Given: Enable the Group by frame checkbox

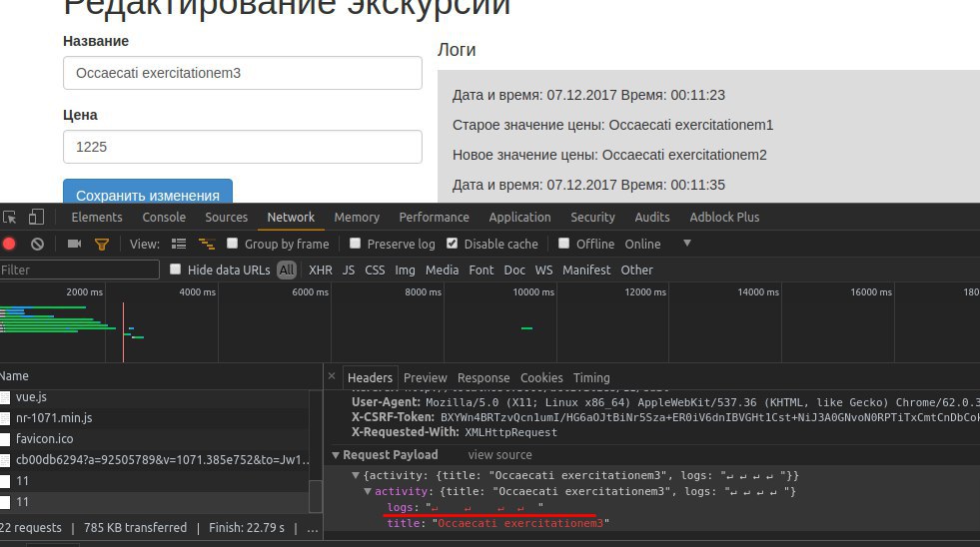Looking at the screenshot, I should (x=232, y=243).
